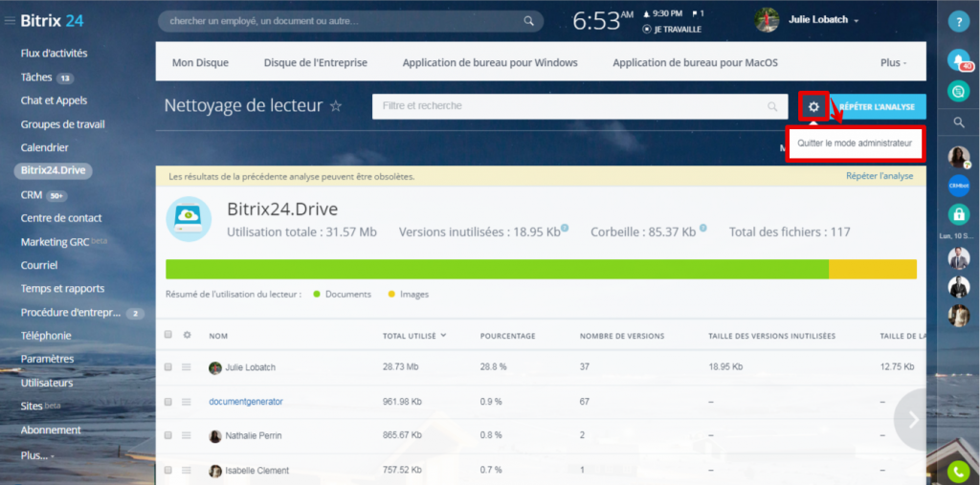Go to Flux d'activités in sidebar
980x485 pixels.
click(x=54, y=54)
